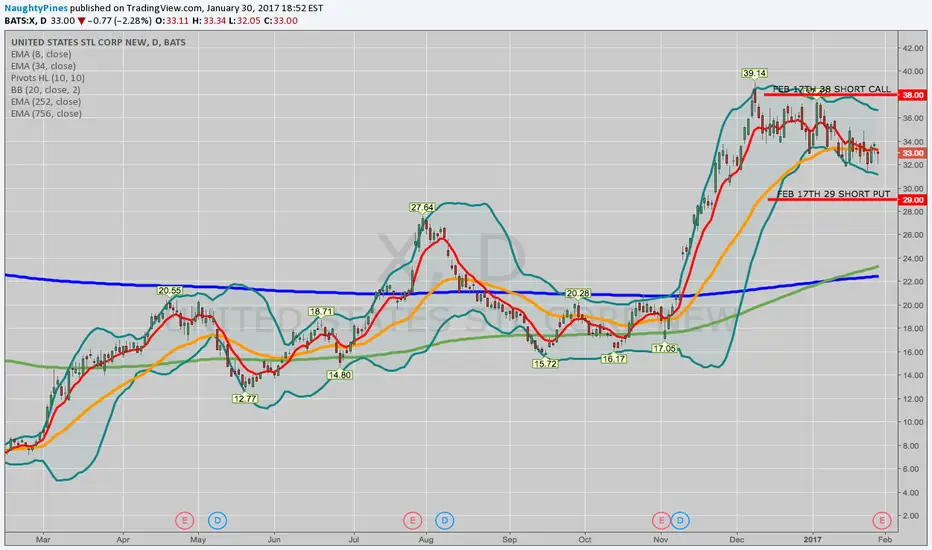
Task: Click the earnings marker just before Feb
Action: 881,521
